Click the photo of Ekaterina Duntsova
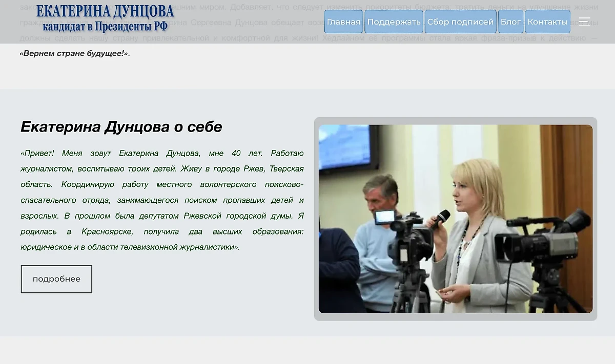The width and height of the screenshot is (615, 364). 455,219
